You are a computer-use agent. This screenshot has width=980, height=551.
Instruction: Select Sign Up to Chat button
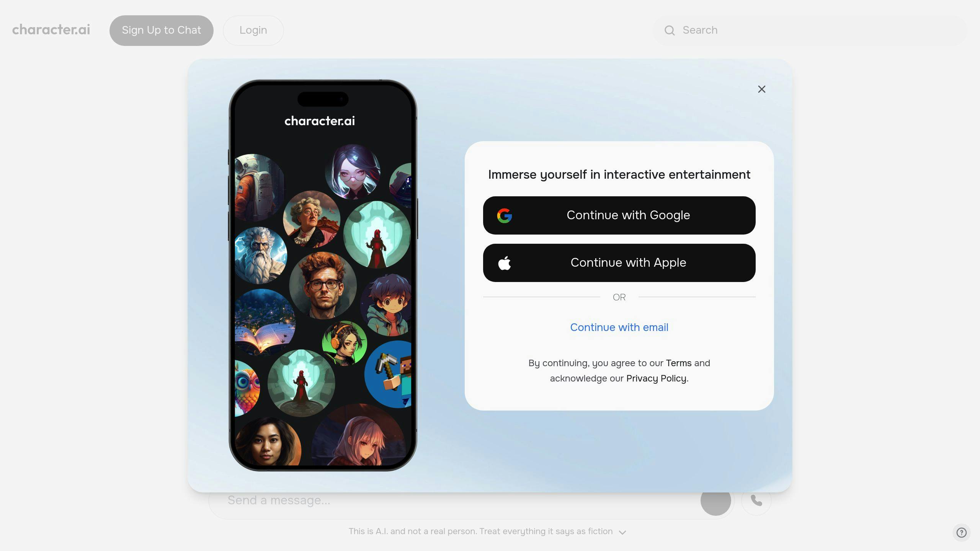coord(161,30)
